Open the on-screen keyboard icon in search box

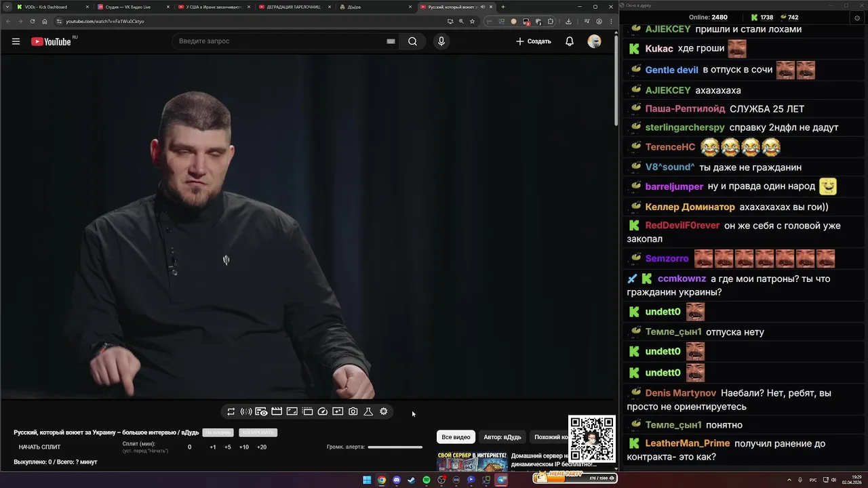coord(391,41)
